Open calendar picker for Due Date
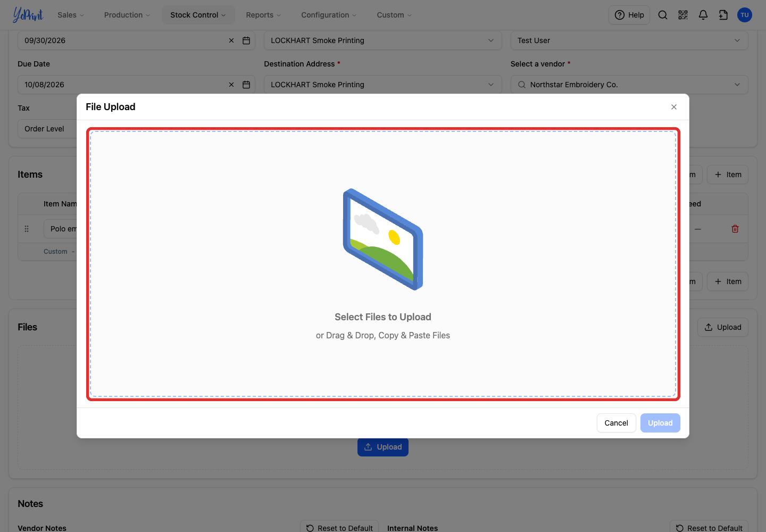The image size is (766, 532). point(246,85)
